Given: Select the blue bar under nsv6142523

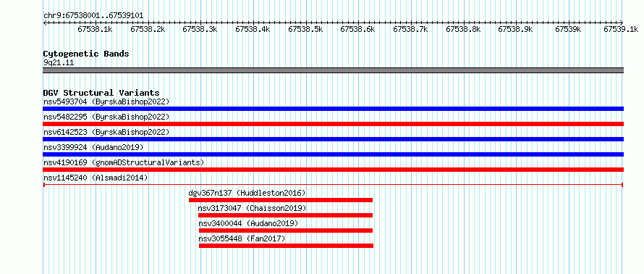Looking at the screenshot, I should coord(333,139).
